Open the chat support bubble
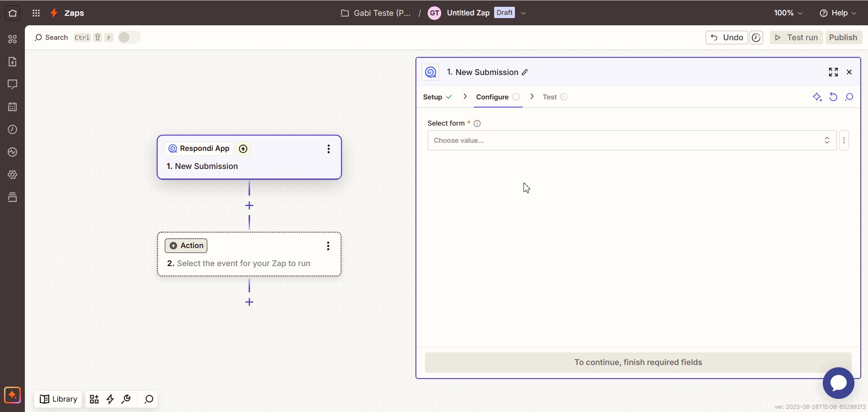The image size is (868, 412). tap(839, 383)
